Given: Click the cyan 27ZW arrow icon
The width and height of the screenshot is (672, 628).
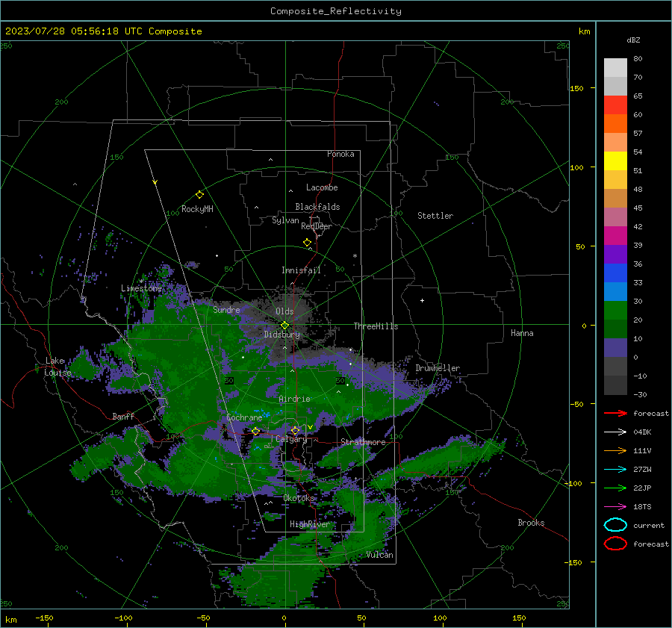Looking at the screenshot, I should (x=615, y=470).
